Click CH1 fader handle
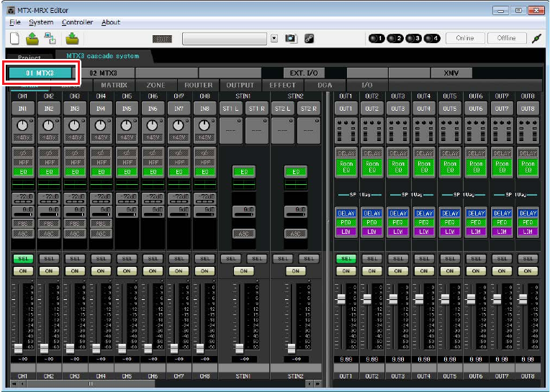Image resolution: width=550 pixels, height=392 pixels. tap(18, 348)
